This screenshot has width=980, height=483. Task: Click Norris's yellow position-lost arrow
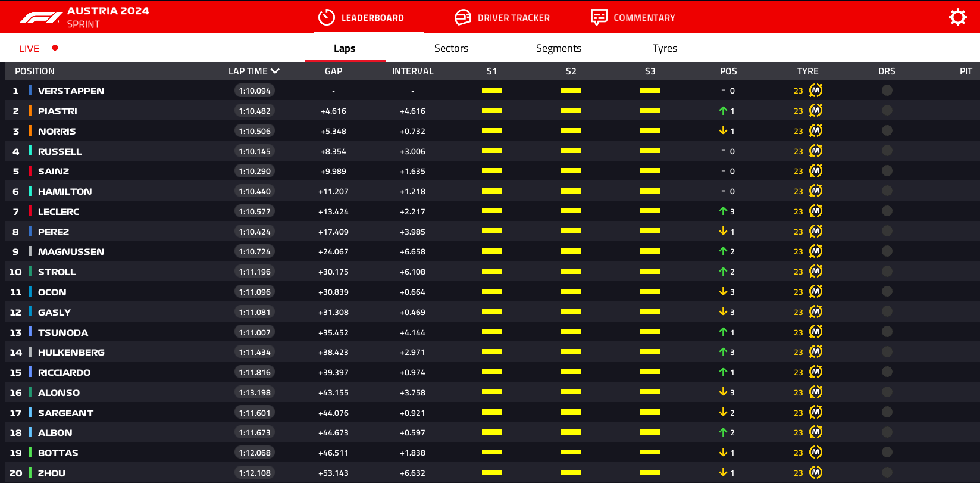[x=723, y=130]
